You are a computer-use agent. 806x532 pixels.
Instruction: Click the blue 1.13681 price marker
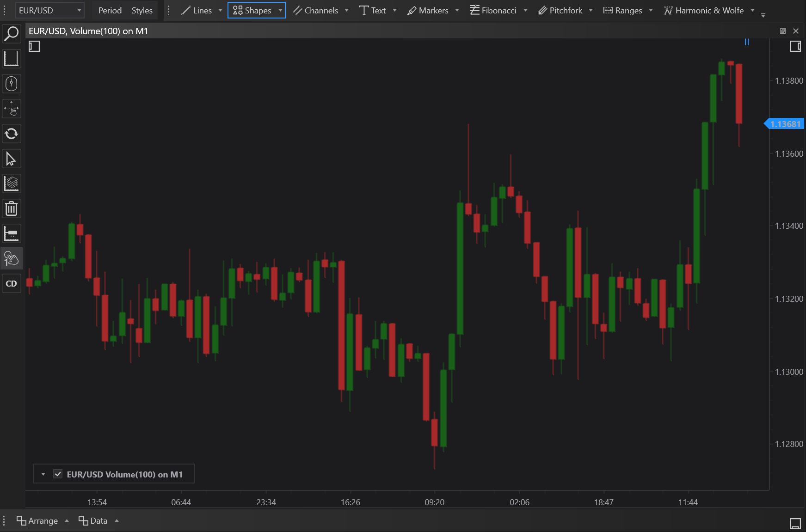[x=785, y=124]
